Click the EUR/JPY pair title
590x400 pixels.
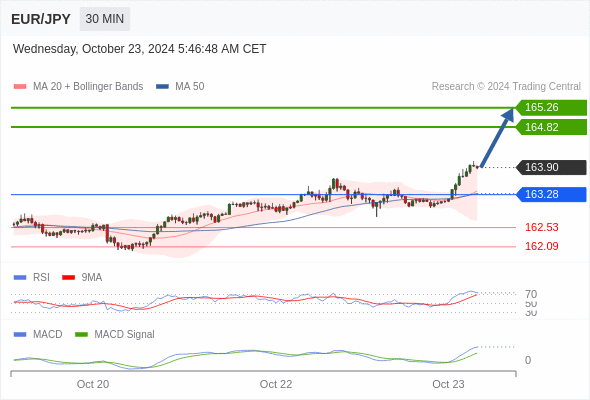point(41,19)
